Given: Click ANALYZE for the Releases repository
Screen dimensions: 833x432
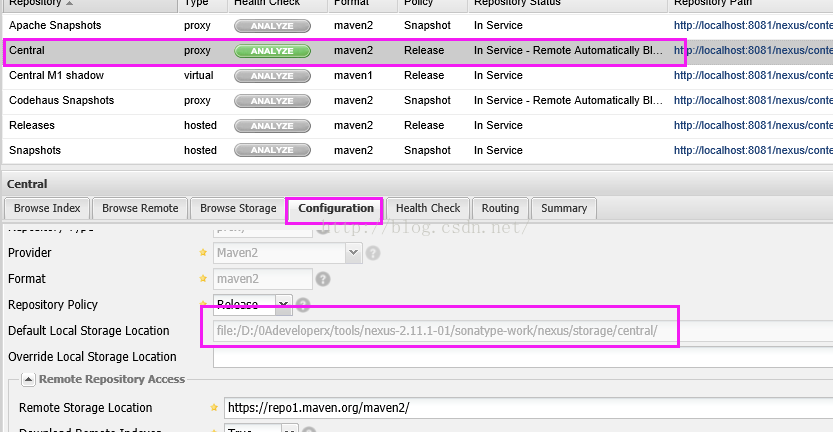Looking at the screenshot, I should click(x=272, y=126).
